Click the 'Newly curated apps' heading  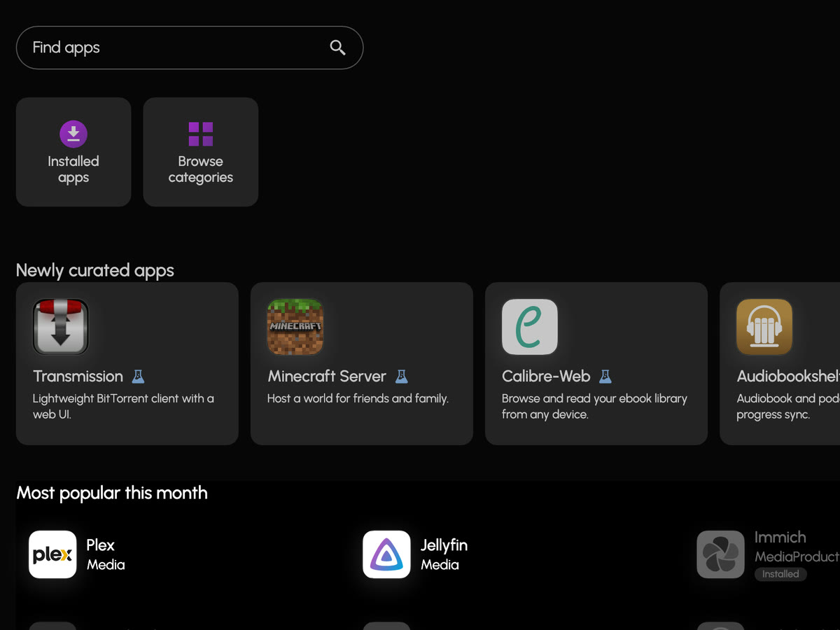click(95, 270)
